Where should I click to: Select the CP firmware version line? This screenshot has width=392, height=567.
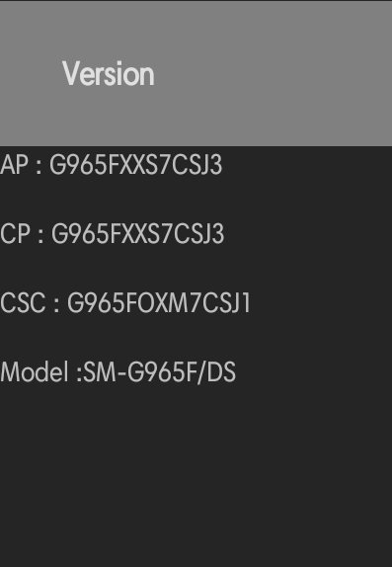coord(113,233)
